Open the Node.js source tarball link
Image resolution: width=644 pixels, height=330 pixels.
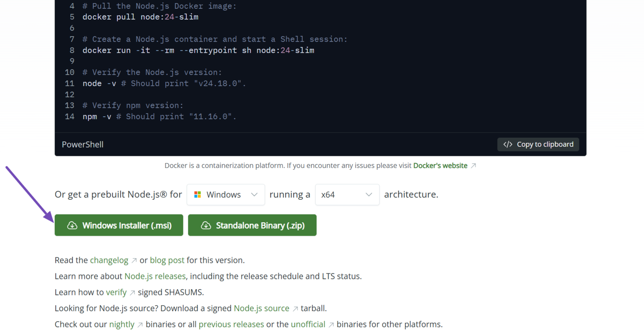click(261, 308)
